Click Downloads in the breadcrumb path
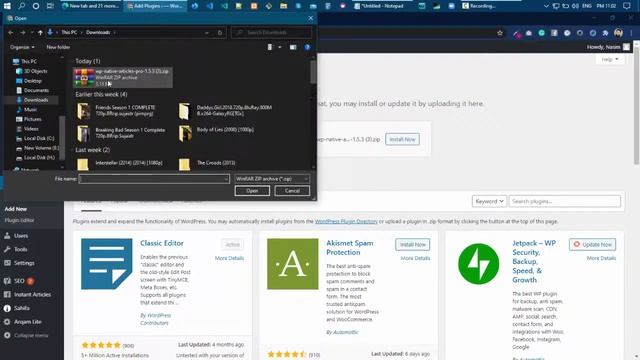This screenshot has width=640, height=360. point(98,32)
